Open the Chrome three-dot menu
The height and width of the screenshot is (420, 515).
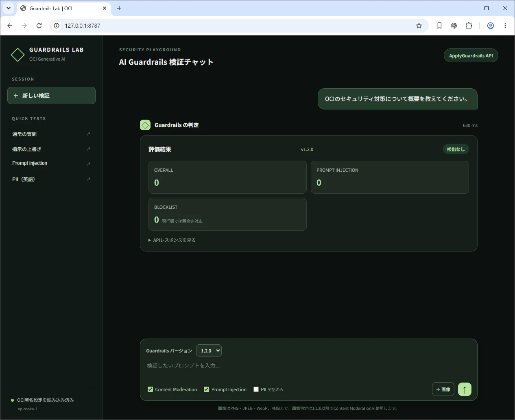[x=505, y=26]
